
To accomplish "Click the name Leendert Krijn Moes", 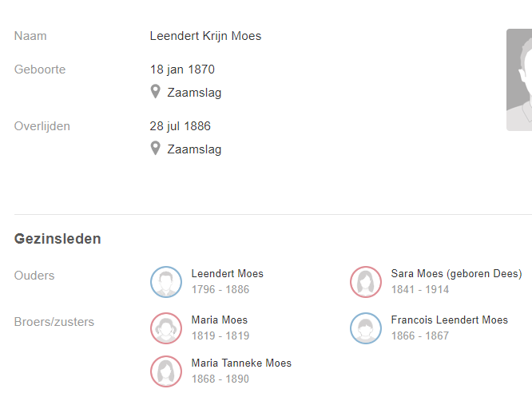I will coord(205,36).
